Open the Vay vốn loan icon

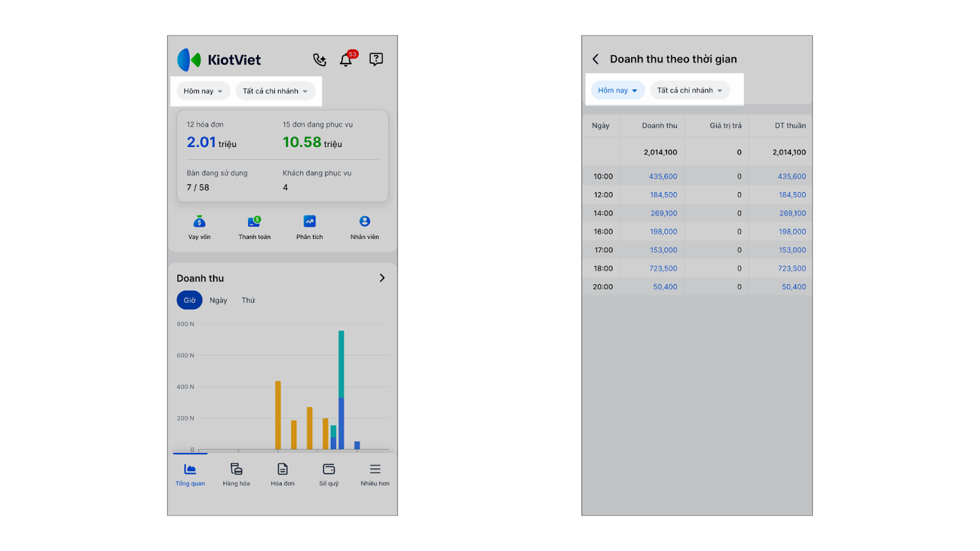click(x=199, y=228)
